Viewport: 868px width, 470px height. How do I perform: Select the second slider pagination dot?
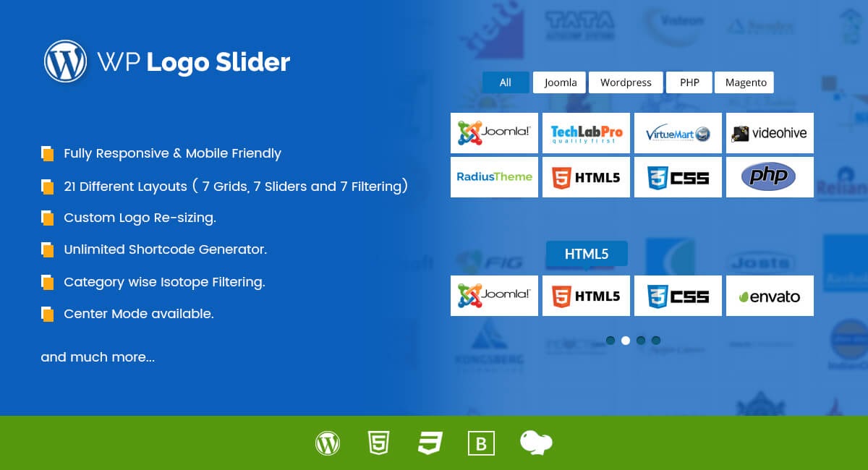click(x=626, y=340)
